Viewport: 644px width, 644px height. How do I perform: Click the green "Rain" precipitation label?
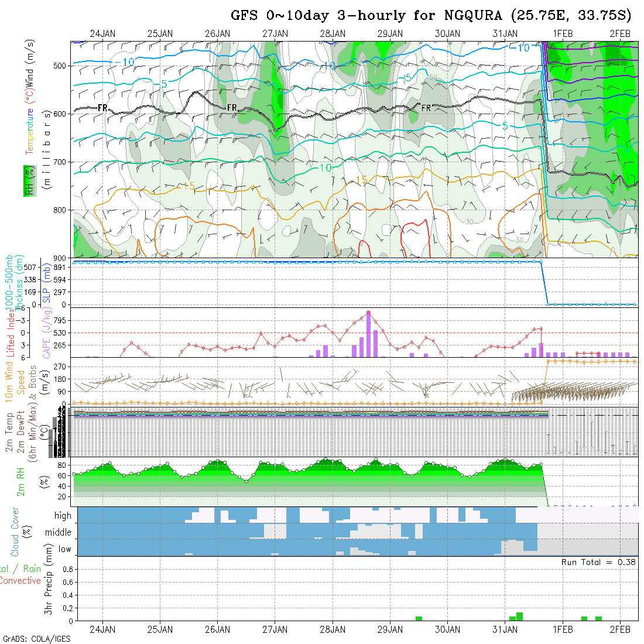pos(32,569)
